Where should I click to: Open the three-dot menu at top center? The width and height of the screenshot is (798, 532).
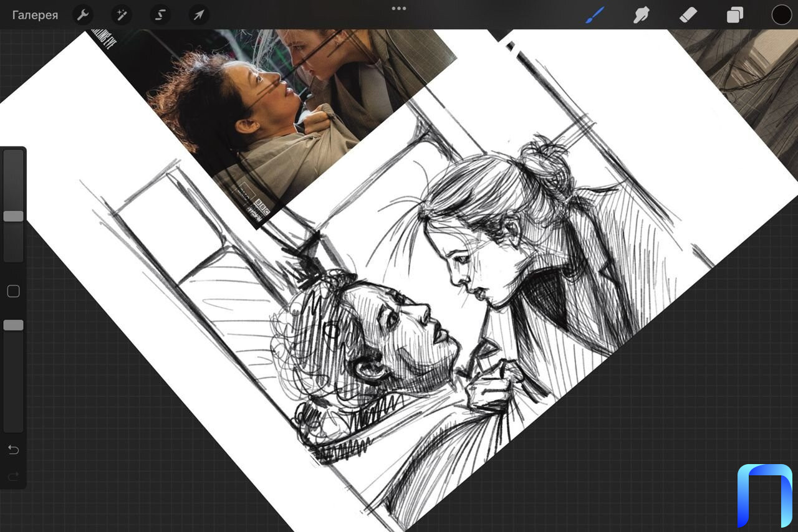tap(399, 9)
